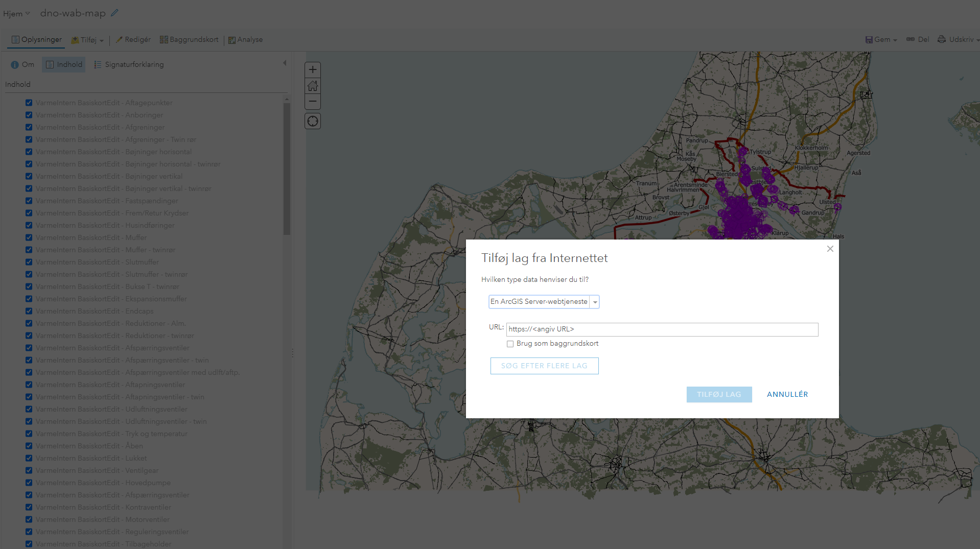This screenshot has width=980, height=549.
Task: Open the Redigér tool
Action: (x=133, y=39)
